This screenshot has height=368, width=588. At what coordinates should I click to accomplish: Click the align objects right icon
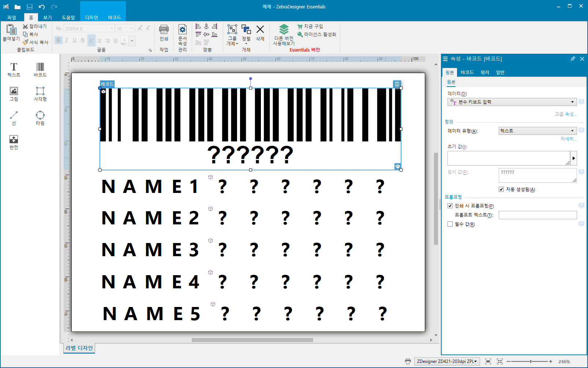coord(214,26)
